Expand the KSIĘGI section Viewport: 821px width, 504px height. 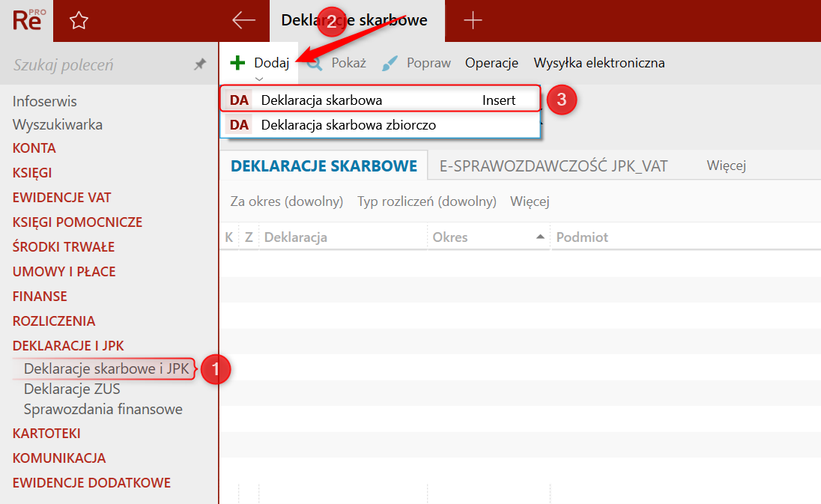coord(32,173)
